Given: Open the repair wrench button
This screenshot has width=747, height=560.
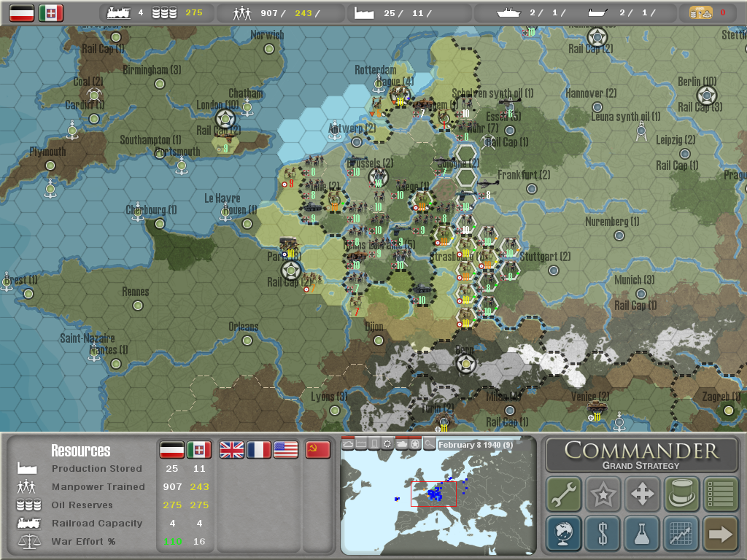Looking at the screenshot, I should [x=564, y=494].
